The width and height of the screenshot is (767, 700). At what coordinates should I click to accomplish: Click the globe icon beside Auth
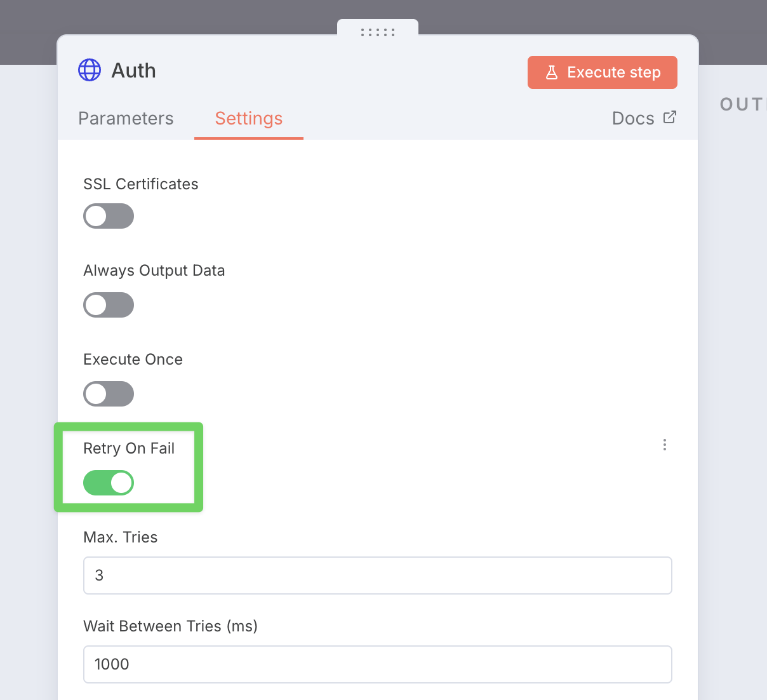90,70
